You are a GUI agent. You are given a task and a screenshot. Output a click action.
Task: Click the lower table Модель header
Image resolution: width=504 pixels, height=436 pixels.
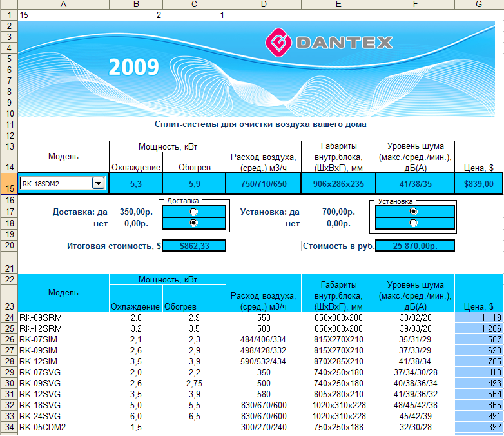tap(63, 292)
